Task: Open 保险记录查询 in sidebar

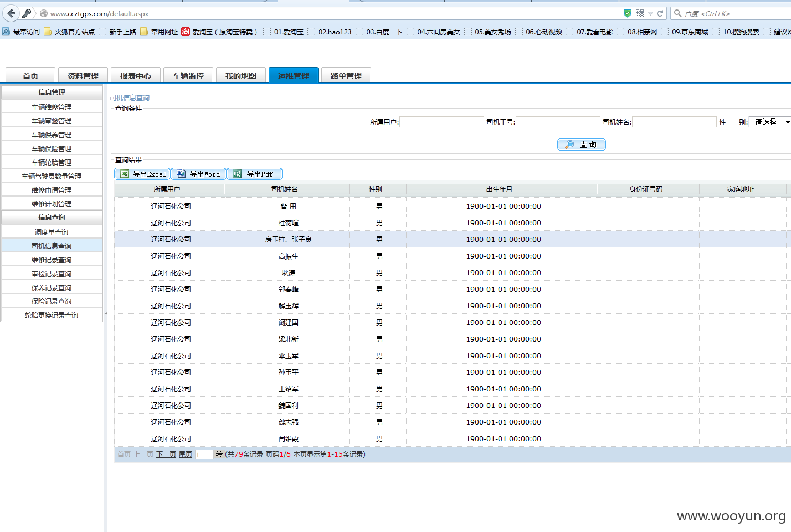Action: tap(52, 301)
